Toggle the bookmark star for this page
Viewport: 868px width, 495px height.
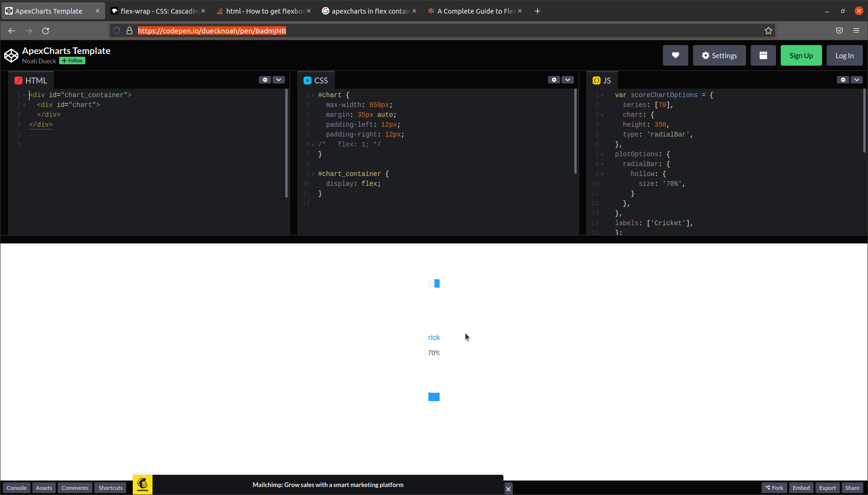coord(768,30)
